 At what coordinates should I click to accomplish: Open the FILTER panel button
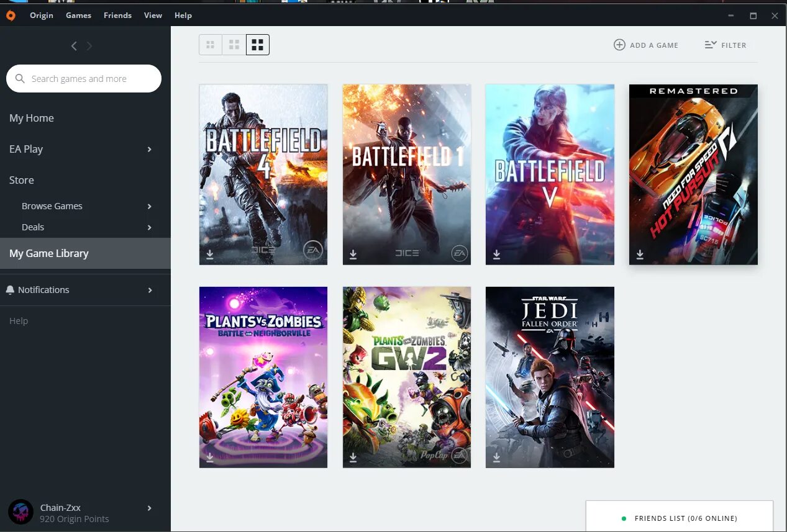[726, 45]
